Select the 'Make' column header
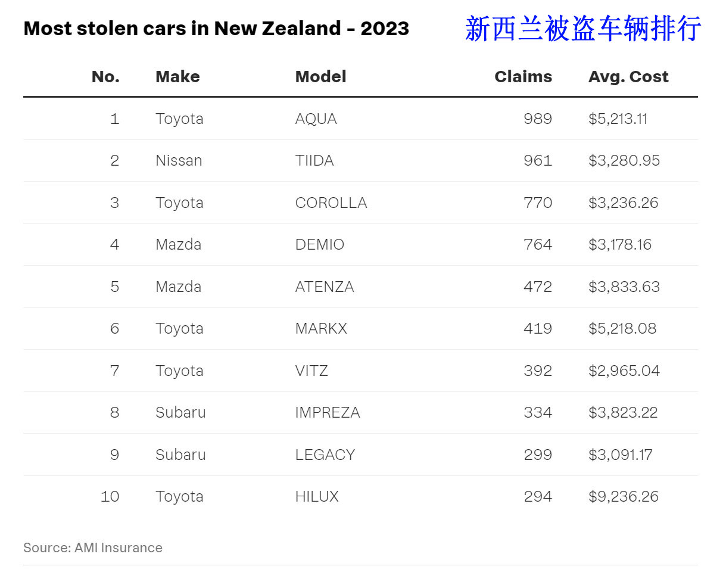This screenshot has height=588, width=726. (x=177, y=77)
